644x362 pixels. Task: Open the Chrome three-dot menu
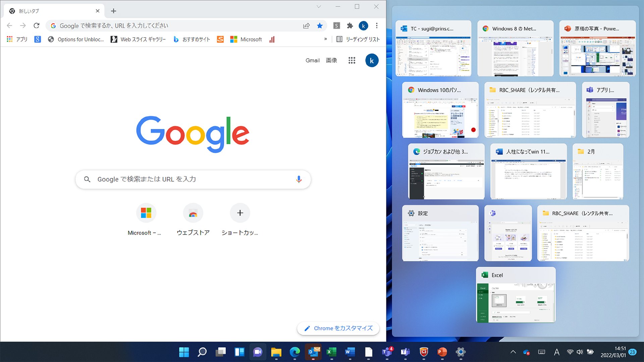pyautogui.click(x=377, y=26)
